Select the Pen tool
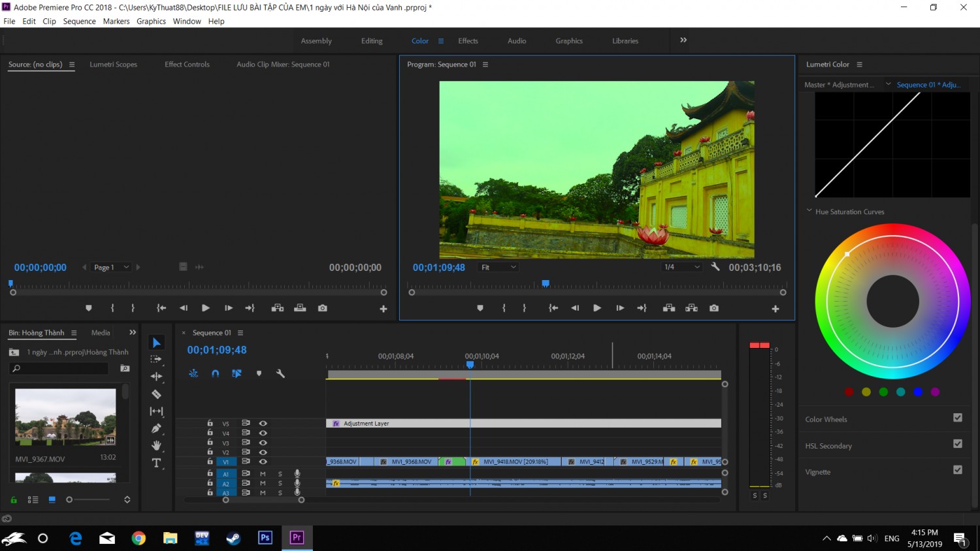The width and height of the screenshot is (980, 551). pos(156,428)
